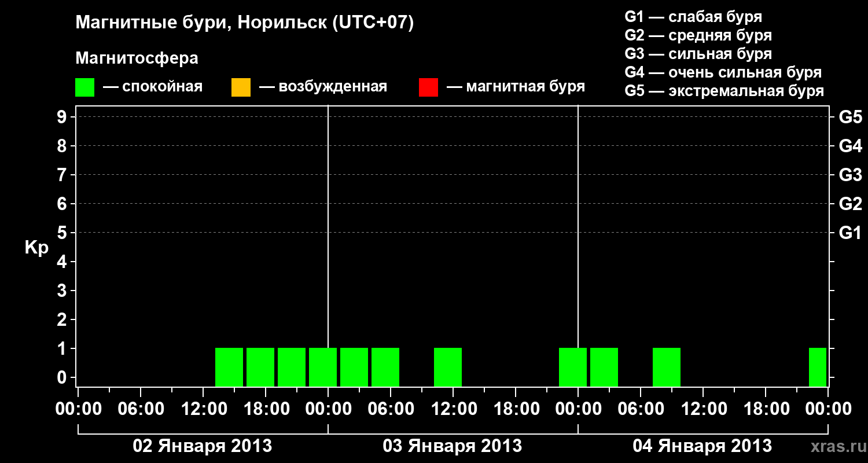Image resolution: width=868 pixels, height=463 pixels.
Task: Click the green bar crossing midnight into 04 Января
Action: 573,367
